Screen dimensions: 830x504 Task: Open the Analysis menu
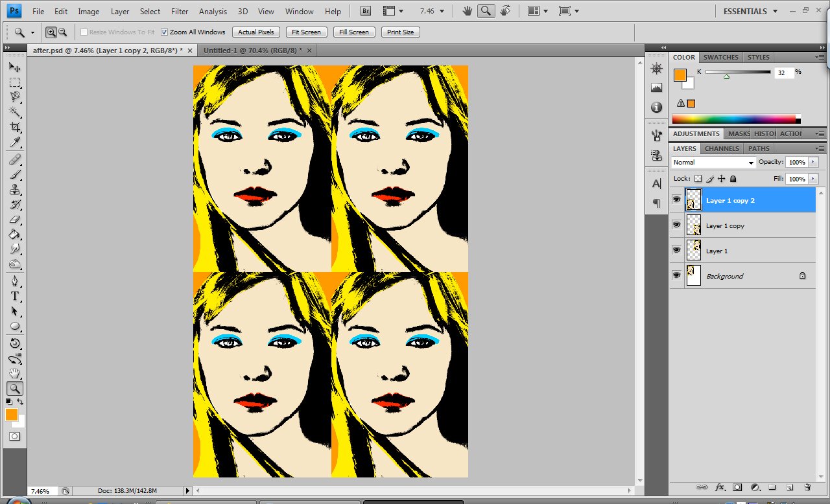pos(213,12)
